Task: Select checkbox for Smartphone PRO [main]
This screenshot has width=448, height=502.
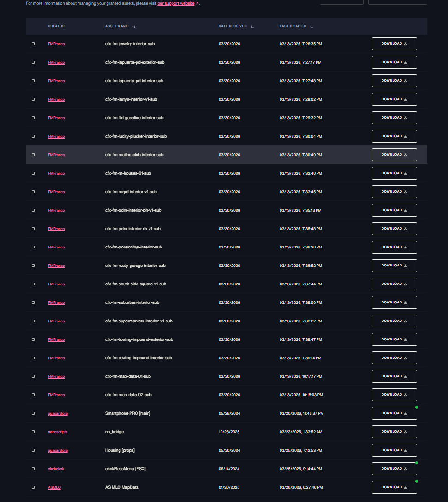Action: pos(33,413)
